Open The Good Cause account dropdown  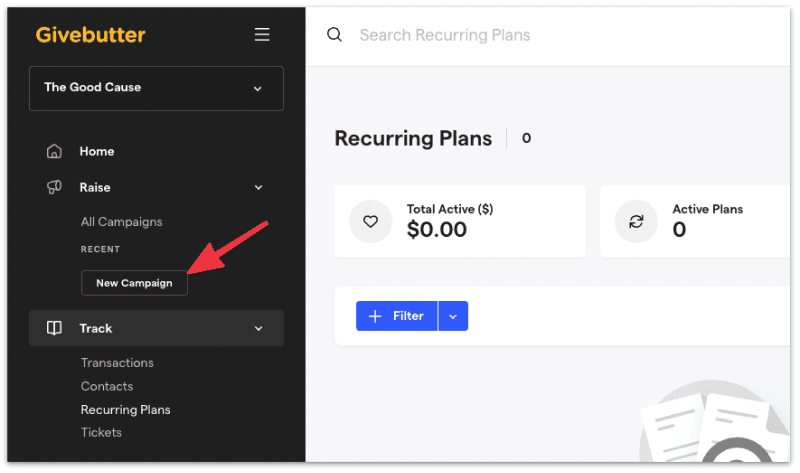click(x=156, y=88)
